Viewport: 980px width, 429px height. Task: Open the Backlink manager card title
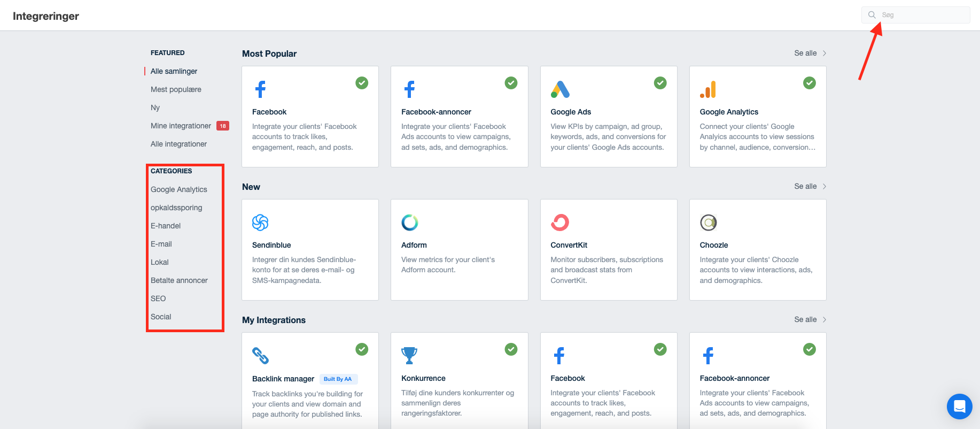(283, 379)
